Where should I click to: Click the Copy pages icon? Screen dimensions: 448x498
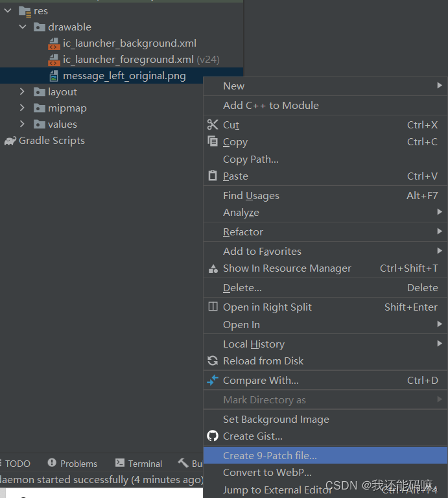(213, 141)
